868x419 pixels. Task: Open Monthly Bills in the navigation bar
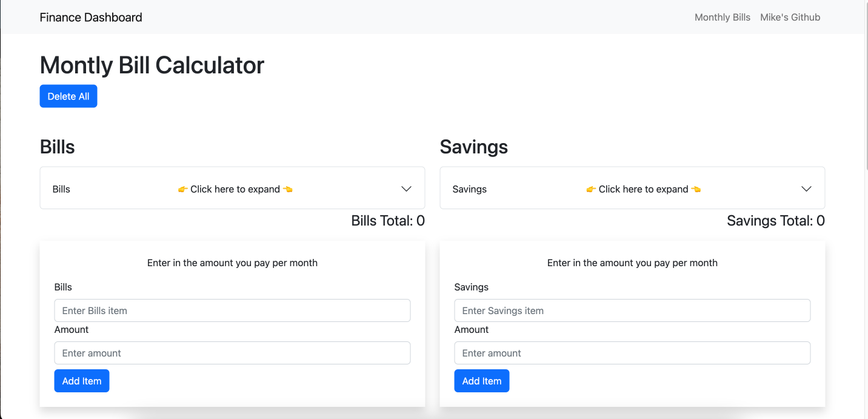[722, 17]
